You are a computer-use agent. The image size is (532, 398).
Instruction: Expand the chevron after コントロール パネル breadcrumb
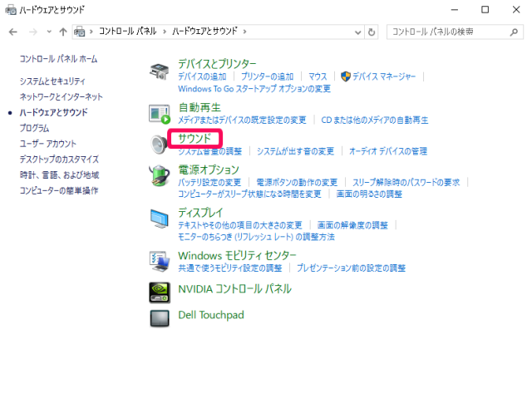pos(165,32)
